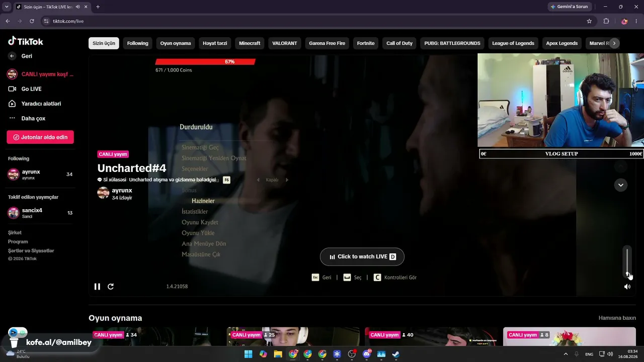Open the live thumbnail with 40 viewers

[431, 337]
